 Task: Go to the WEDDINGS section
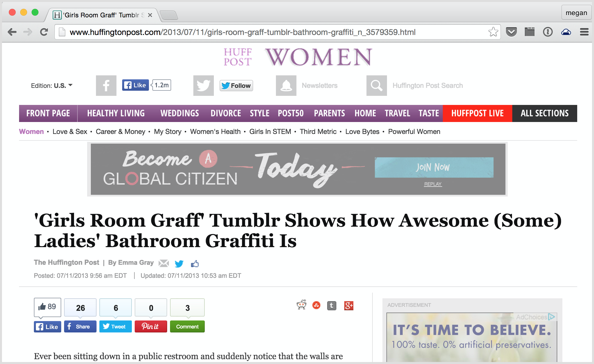180,113
